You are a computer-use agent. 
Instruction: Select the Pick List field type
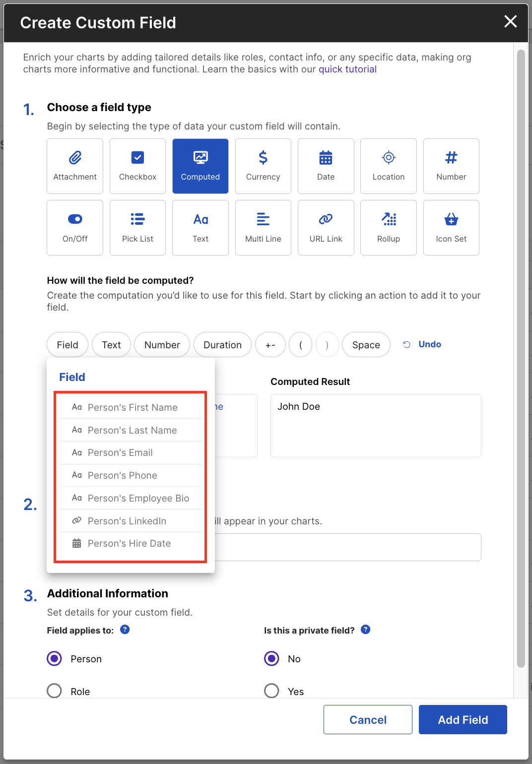(x=137, y=228)
